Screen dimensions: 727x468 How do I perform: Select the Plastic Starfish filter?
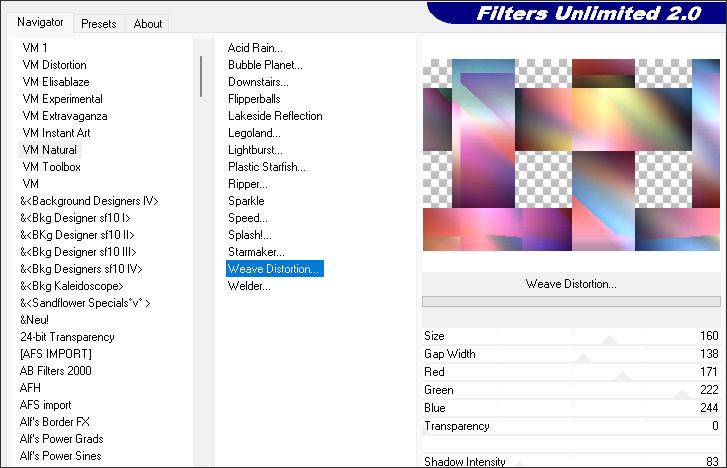click(x=268, y=167)
